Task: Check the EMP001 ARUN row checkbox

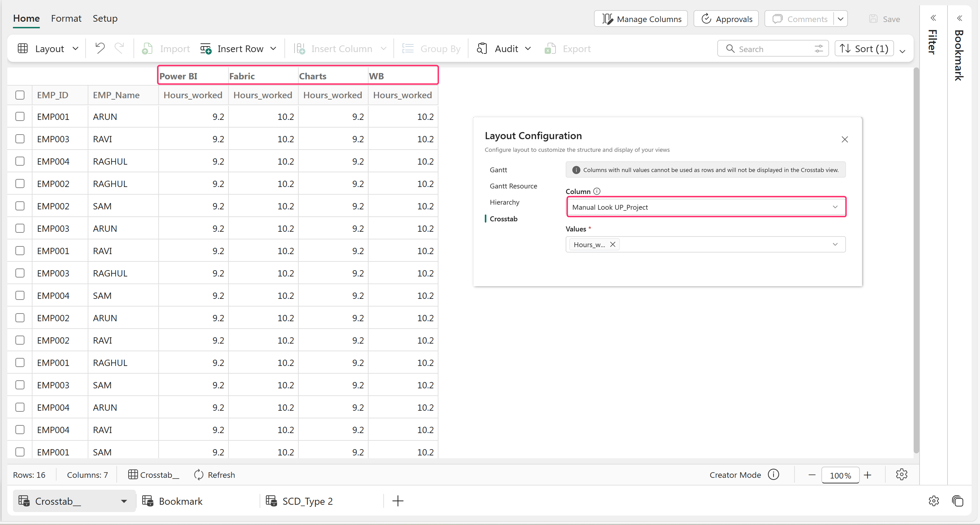Action: 20,116
